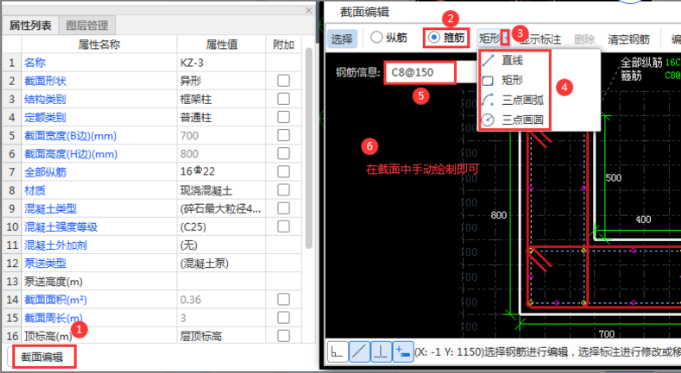This screenshot has width=681, height=373.
Task: Click the 顶标高 value 层顶标高
Action: click(x=201, y=337)
